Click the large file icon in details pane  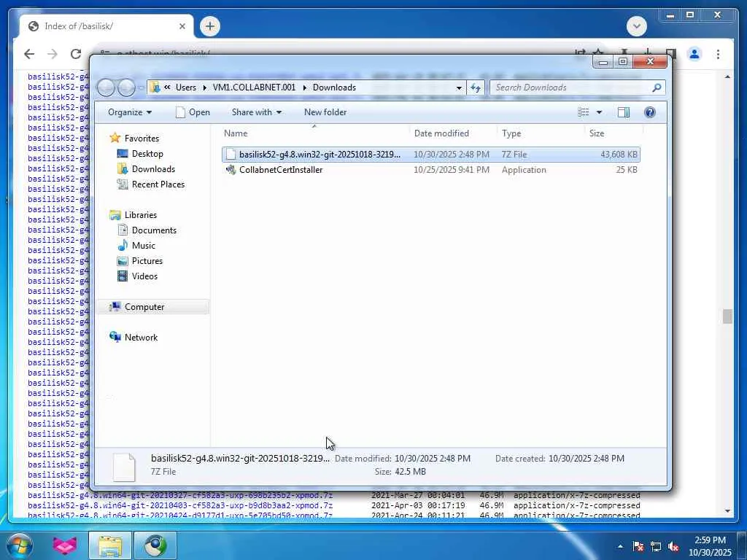coord(124,467)
